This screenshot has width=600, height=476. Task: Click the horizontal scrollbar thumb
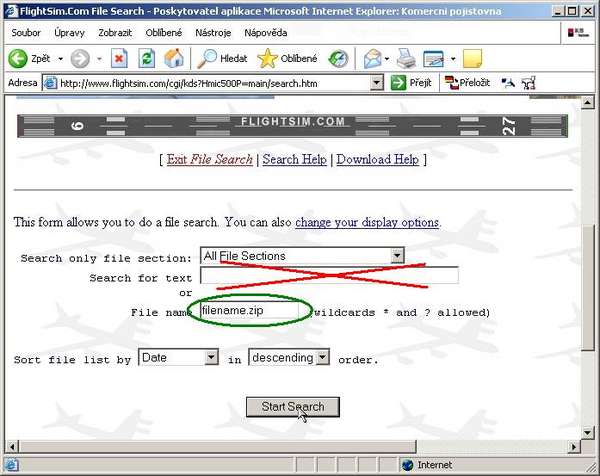(218, 446)
